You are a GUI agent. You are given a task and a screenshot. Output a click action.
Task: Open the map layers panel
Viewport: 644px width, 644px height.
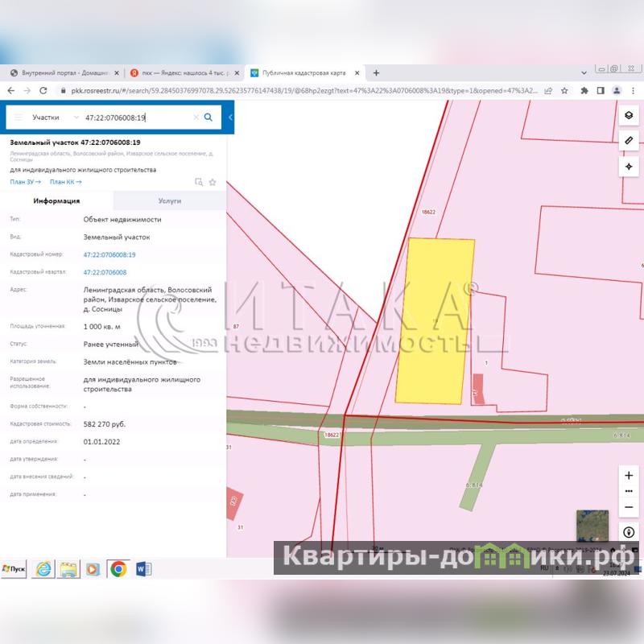coord(629,115)
